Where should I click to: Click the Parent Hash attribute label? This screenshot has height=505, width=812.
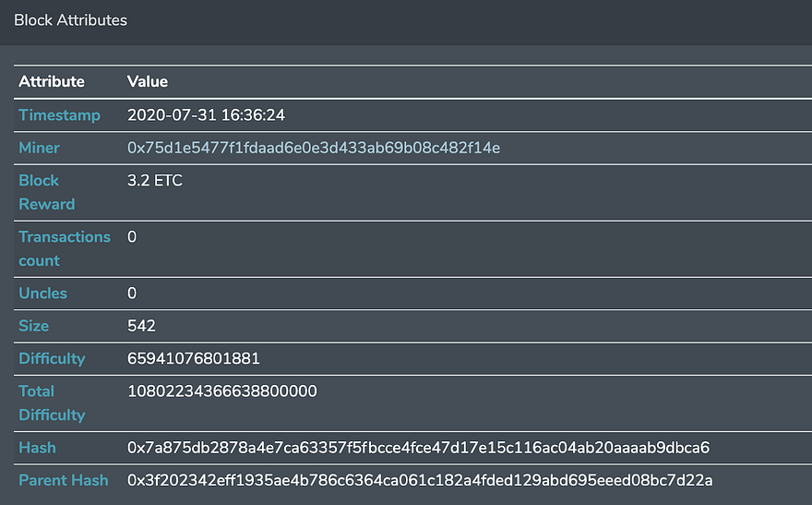coord(63,480)
